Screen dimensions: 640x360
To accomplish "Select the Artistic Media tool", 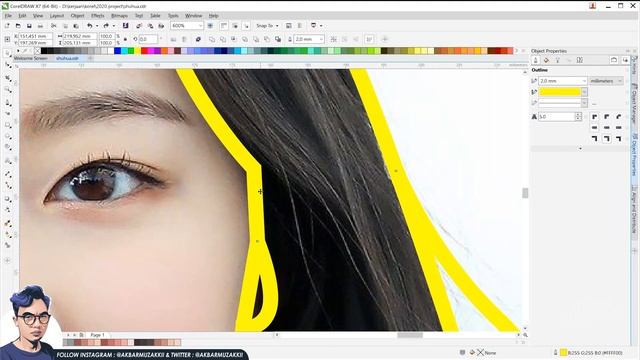I will [8, 113].
